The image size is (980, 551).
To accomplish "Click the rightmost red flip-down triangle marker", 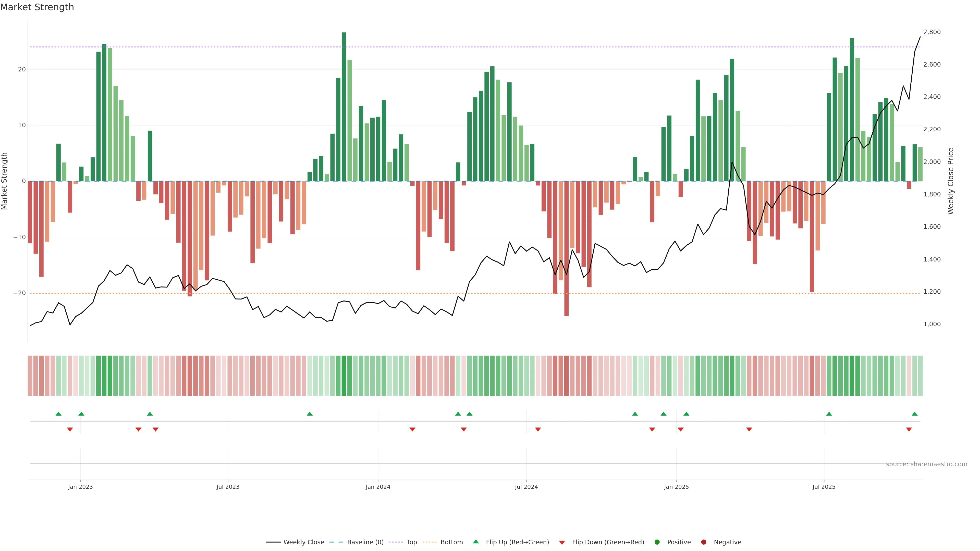I will [909, 429].
